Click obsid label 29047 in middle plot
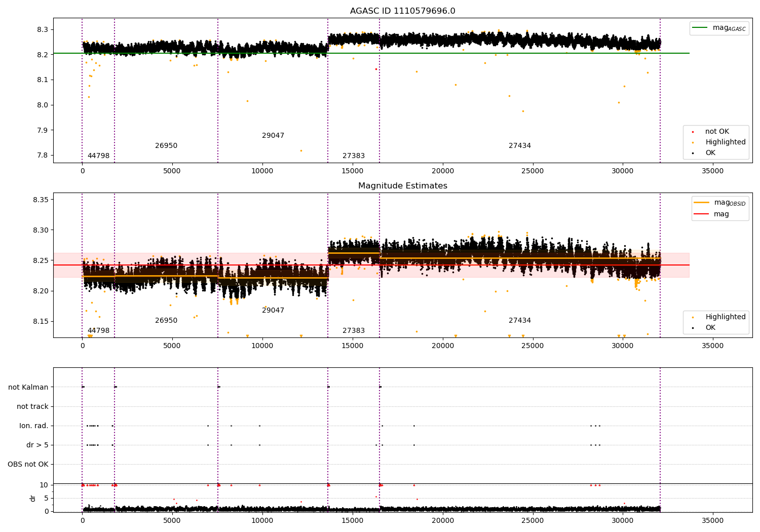The width and height of the screenshot is (760, 532). 273,311
